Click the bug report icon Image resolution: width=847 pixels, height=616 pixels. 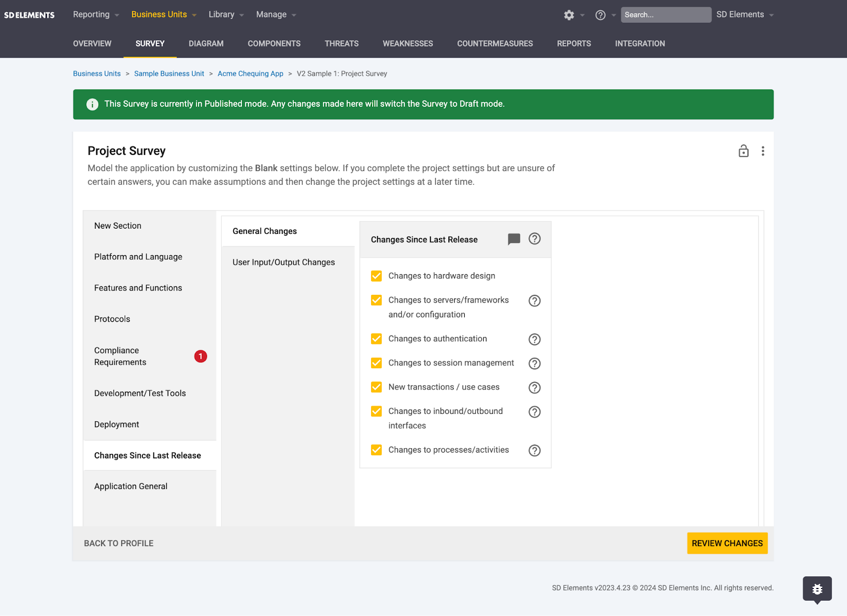[817, 589]
